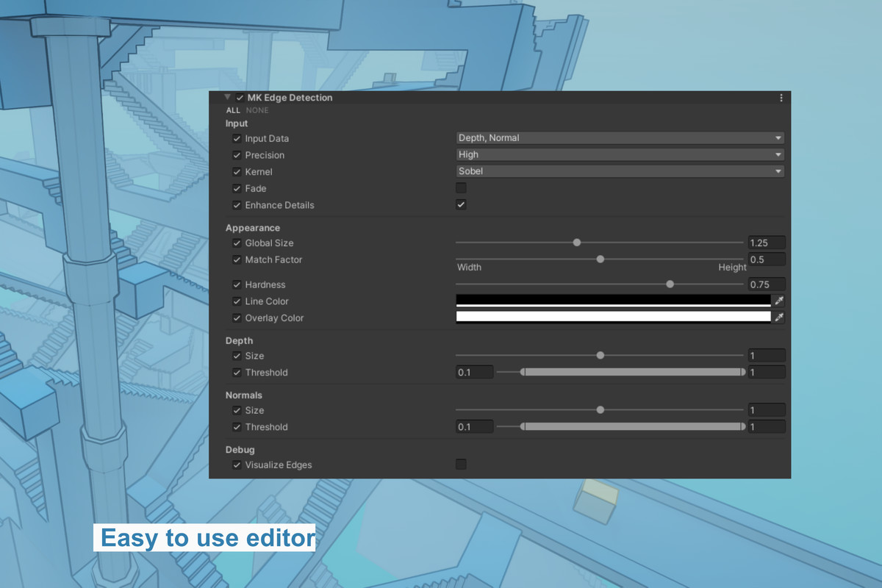Click the Match Factor value field 0.5

tap(767, 259)
